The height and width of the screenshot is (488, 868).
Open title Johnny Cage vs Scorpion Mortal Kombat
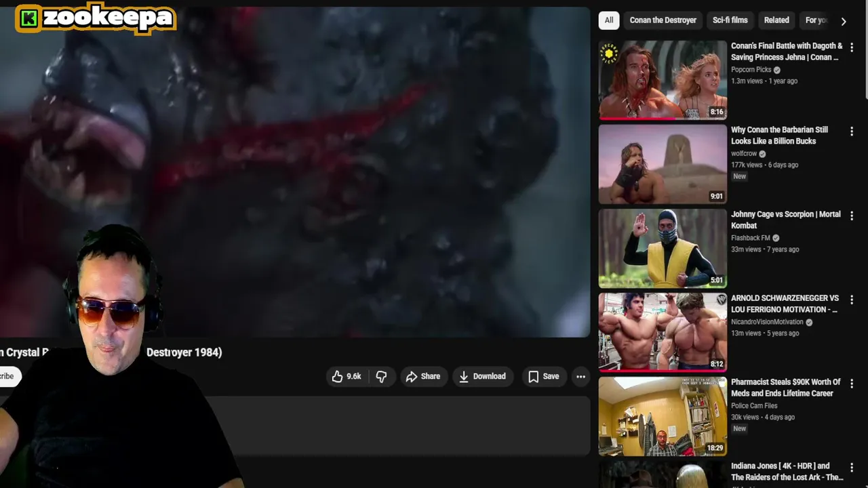click(785, 220)
